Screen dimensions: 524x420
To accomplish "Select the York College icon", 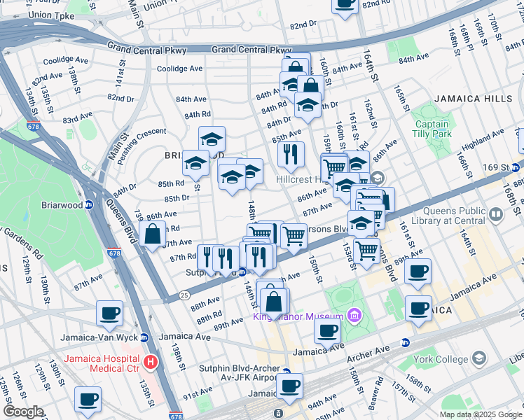I will click(478, 359).
